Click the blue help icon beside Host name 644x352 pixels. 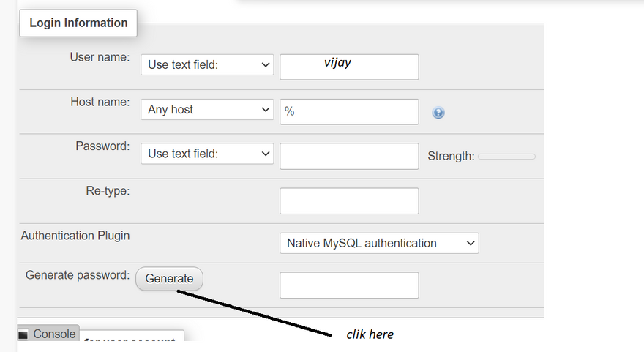point(438,113)
